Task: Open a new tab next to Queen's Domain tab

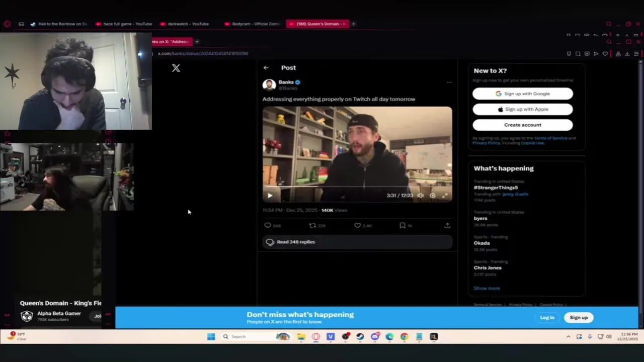Action: click(353, 24)
